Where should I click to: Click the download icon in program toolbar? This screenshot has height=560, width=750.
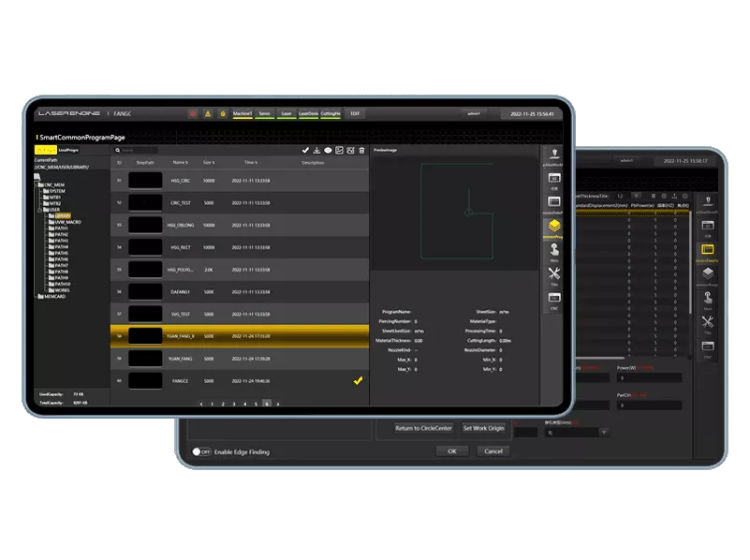pyautogui.click(x=316, y=150)
